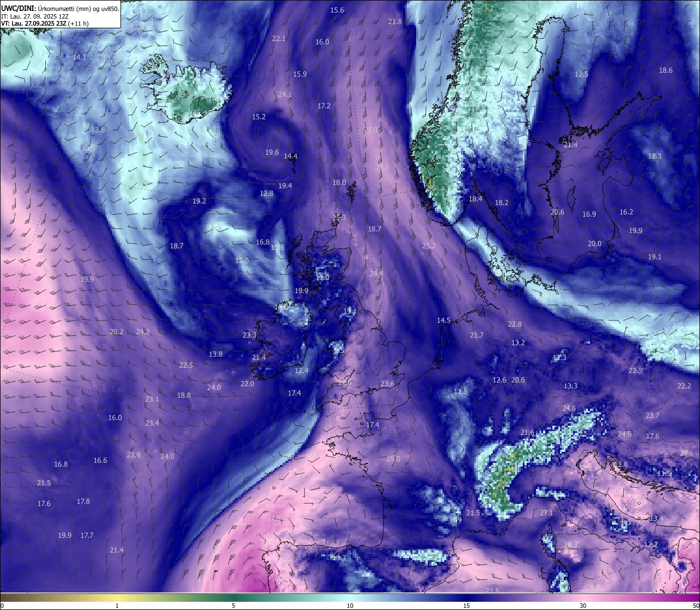
Task: Click the 14.4 value label
Action: (x=290, y=156)
